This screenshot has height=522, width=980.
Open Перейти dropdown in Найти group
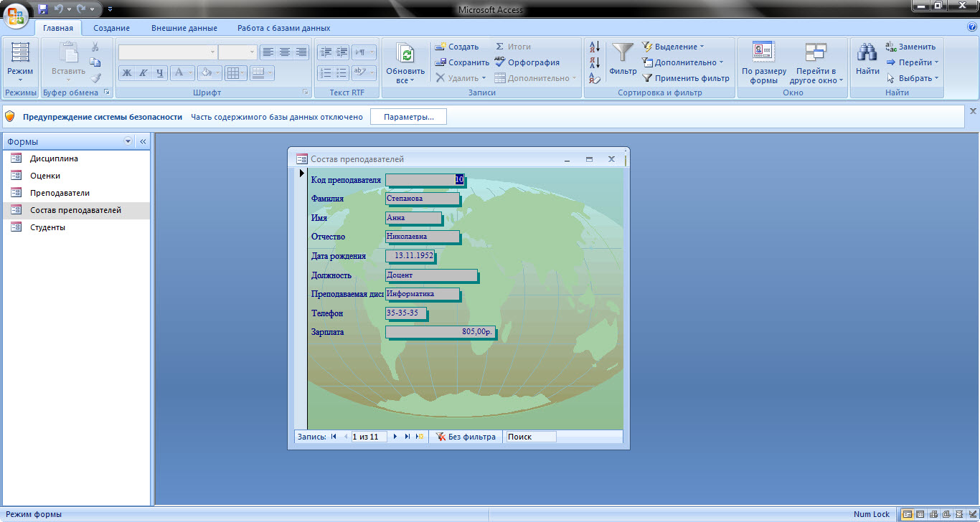pos(912,62)
